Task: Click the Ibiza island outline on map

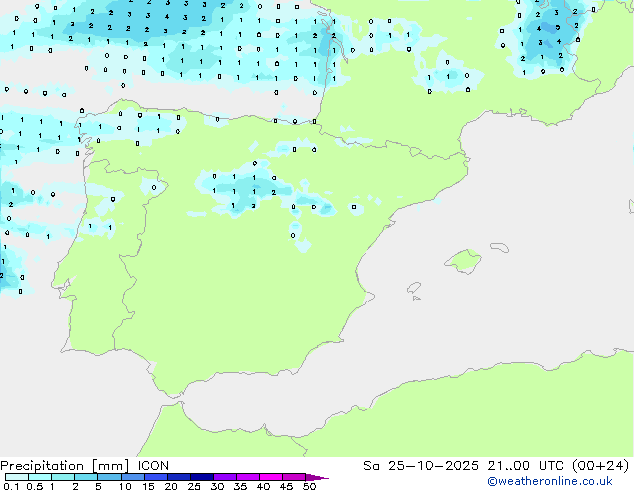Action: [414, 288]
